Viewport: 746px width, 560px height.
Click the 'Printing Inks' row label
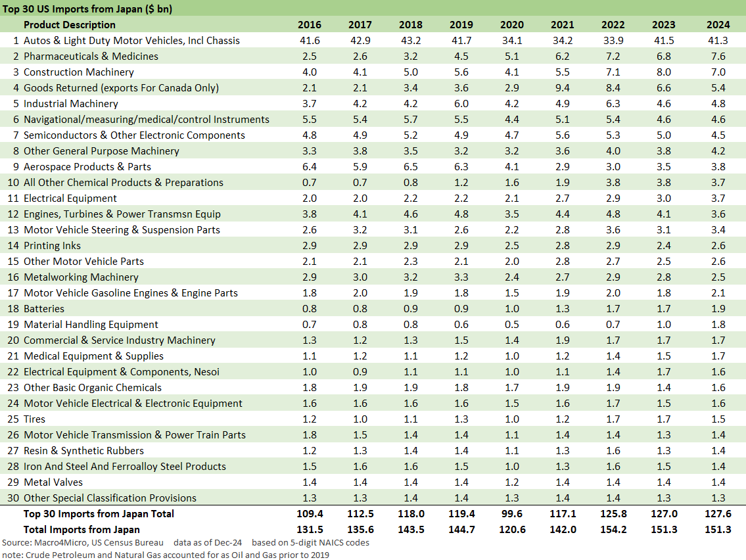[53, 246]
